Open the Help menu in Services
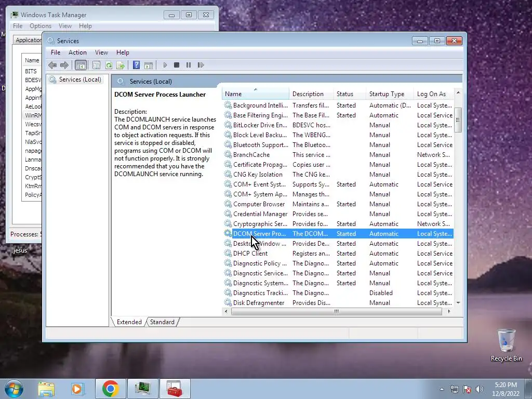The image size is (532, 399). click(123, 52)
